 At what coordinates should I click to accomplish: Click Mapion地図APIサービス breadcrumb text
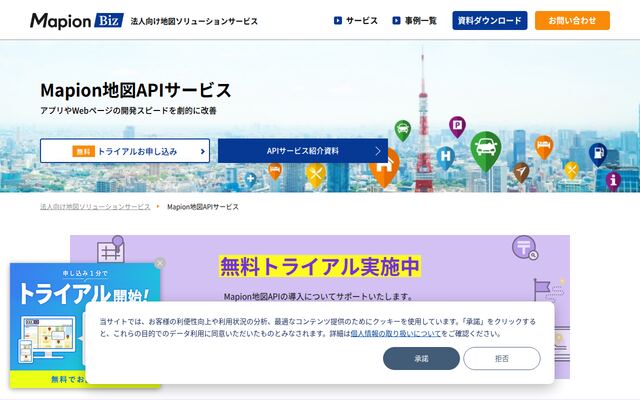coord(203,207)
